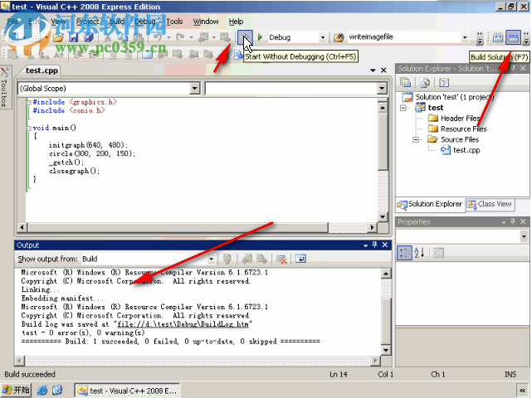
Task: Click the Navigate Forward icon
Action: pyautogui.click(x=225, y=36)
